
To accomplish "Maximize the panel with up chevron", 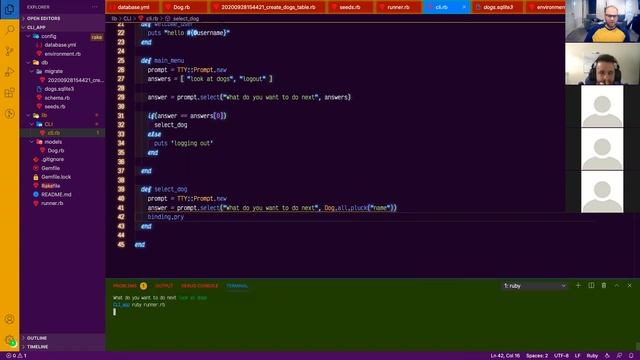I will pos(617,286).
